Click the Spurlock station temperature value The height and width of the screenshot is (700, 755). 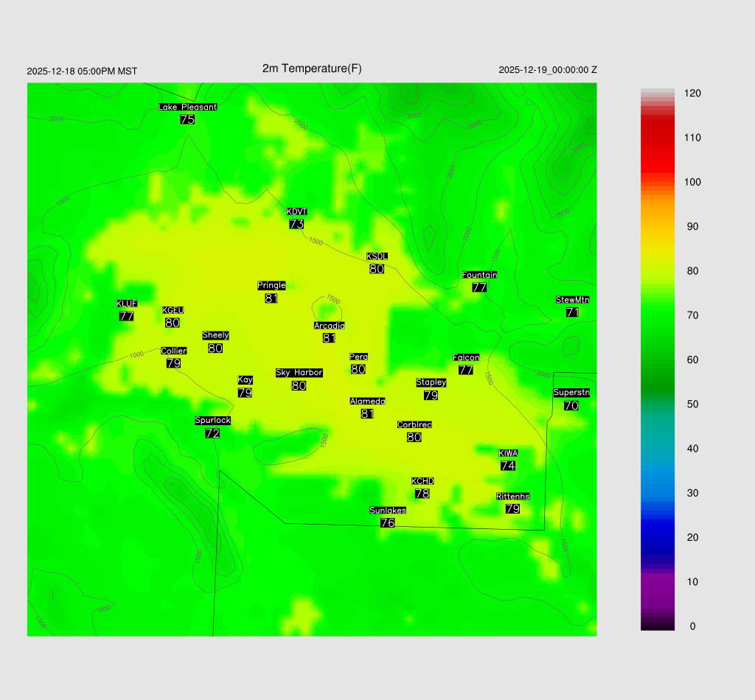[x=212, y=433]
